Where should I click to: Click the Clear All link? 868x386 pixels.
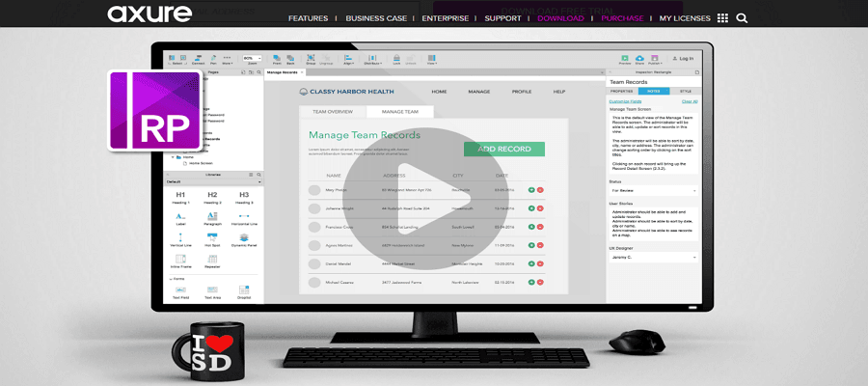point(690,101)
